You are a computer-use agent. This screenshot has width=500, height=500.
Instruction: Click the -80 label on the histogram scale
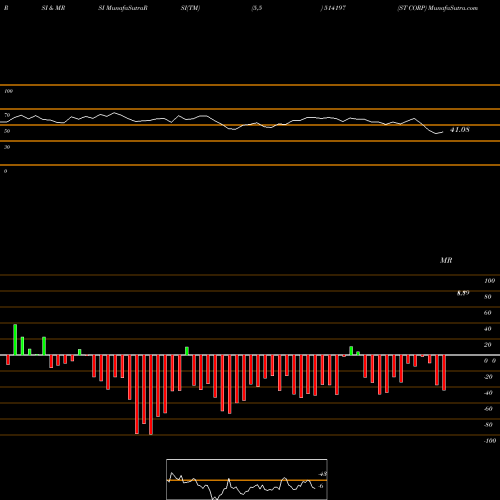coord(488,425)
